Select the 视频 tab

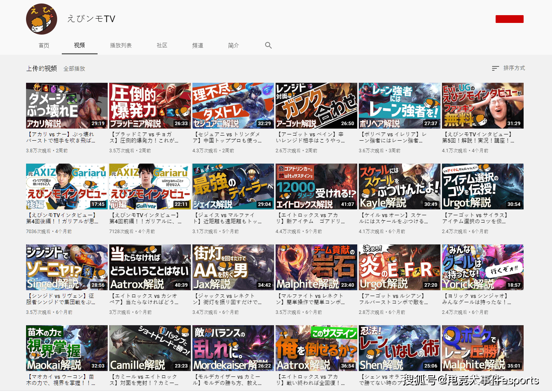click(80, 45)
